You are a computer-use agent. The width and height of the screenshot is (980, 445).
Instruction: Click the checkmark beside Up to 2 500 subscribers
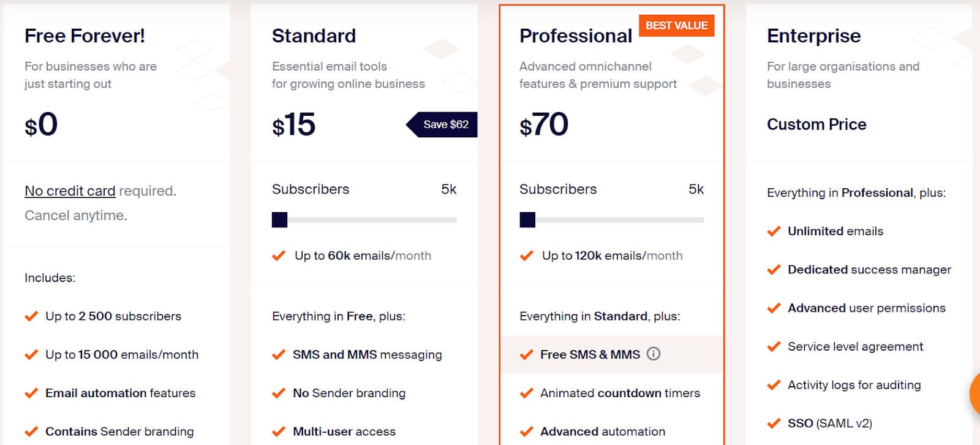31,316
